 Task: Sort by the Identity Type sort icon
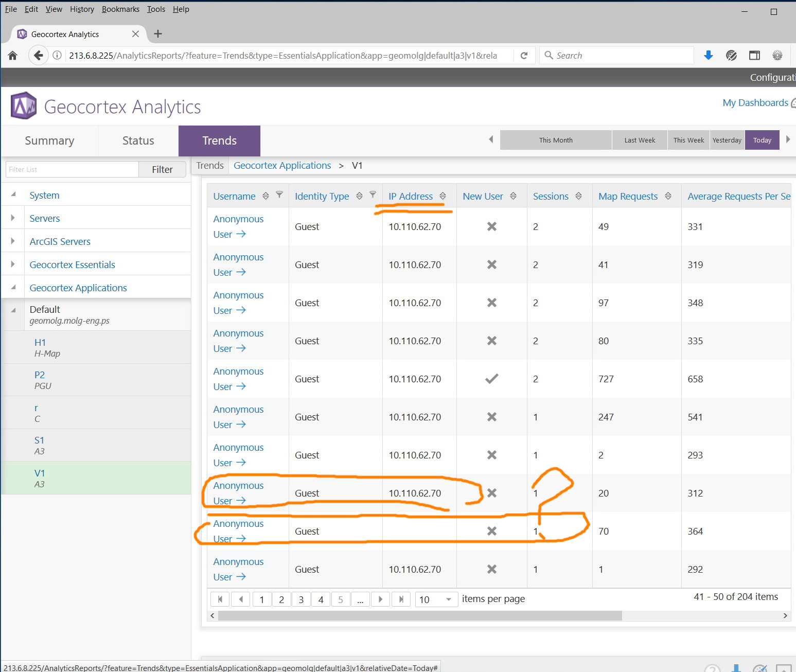(359, 196)
